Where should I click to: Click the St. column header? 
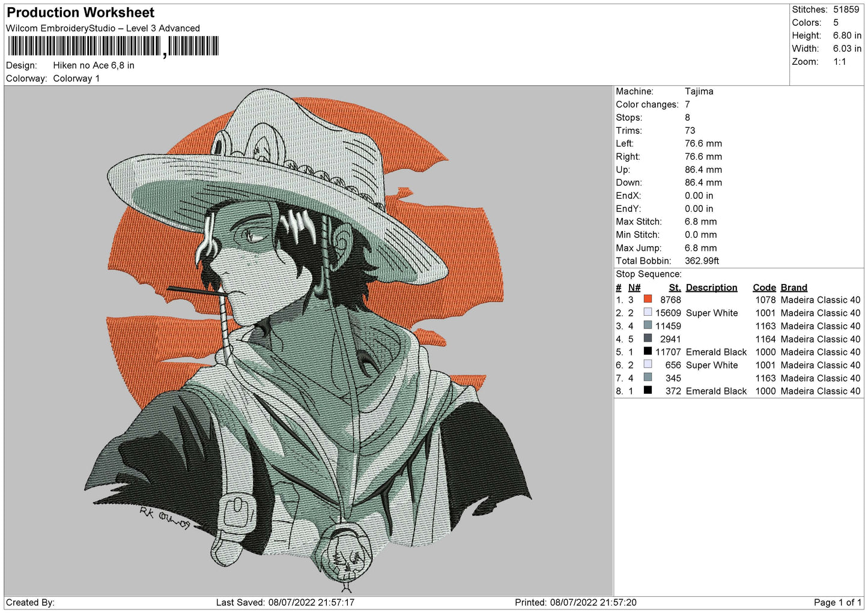(x=675, y=288)
